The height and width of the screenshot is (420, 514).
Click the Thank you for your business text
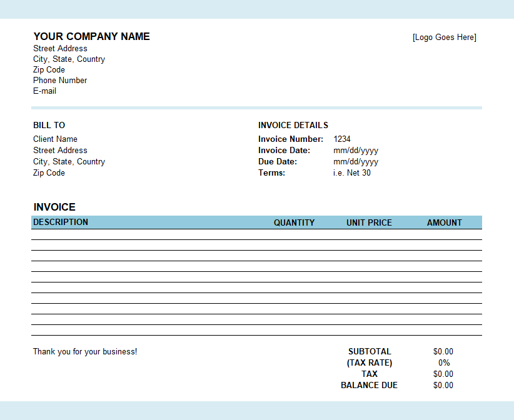pos(85,351)
